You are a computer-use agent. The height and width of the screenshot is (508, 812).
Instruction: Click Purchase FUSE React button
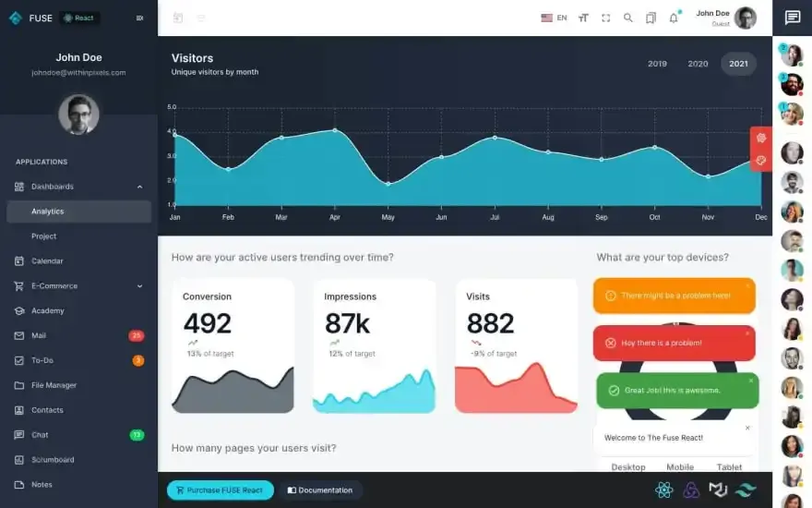point(221,490)
